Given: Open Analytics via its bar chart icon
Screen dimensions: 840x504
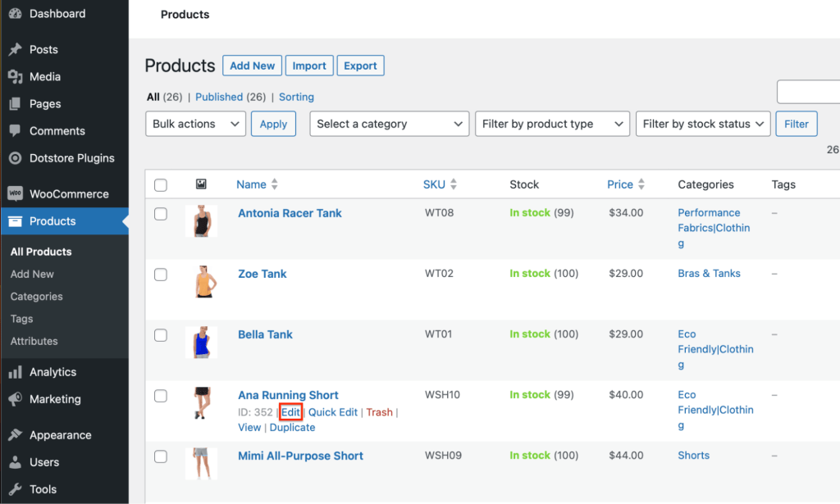Looking at the screenshot, I should coord(15,372).
